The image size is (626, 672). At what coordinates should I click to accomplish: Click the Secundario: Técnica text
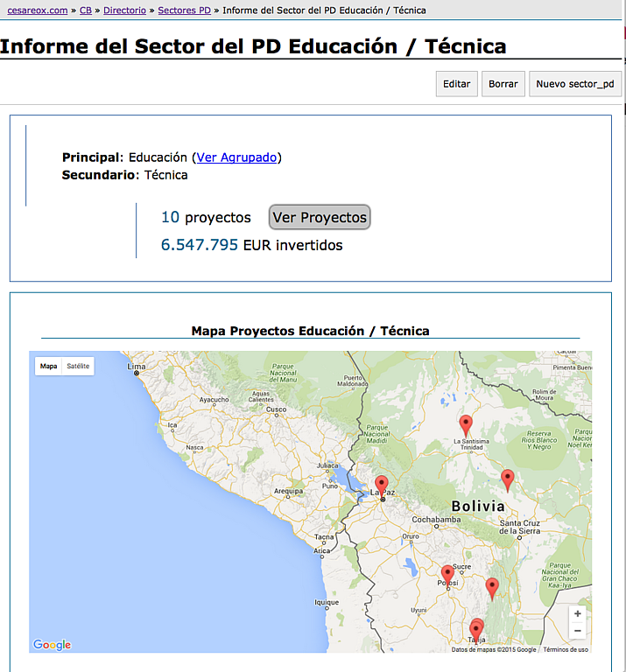click(125, 175)
